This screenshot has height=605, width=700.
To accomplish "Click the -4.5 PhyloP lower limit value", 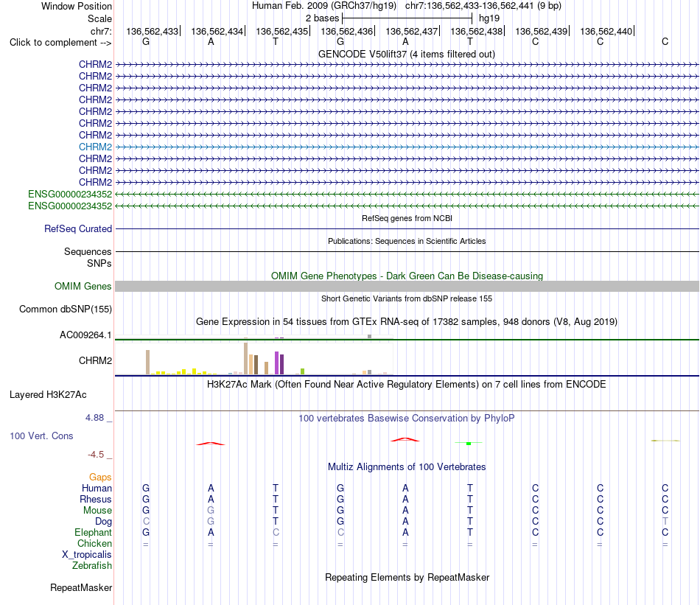I will [x=96, y=455].
